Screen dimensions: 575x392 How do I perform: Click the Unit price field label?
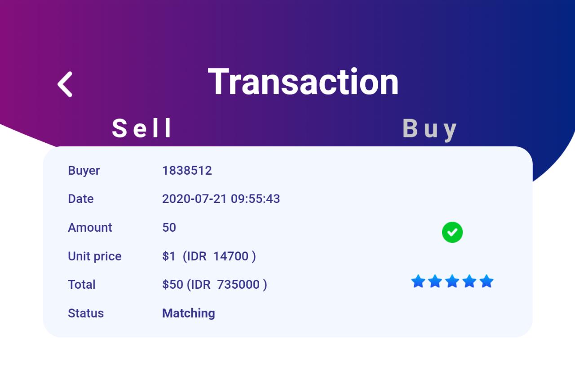(x=95, y=256)
